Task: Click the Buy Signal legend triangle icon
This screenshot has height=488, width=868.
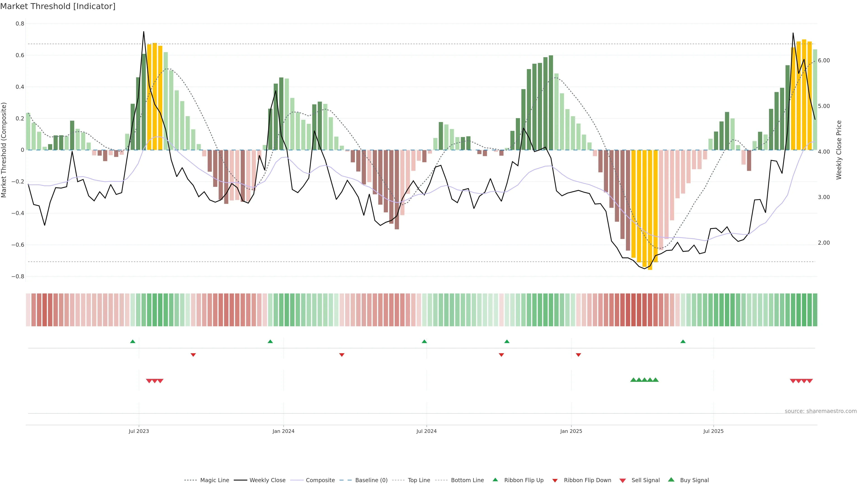Action: pyautogui.click(x=671, y=480)
